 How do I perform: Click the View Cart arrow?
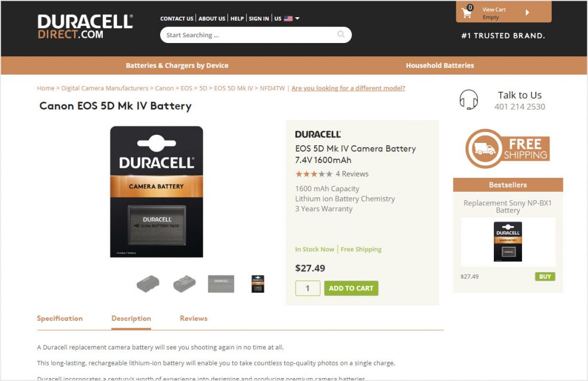coord(527,13)
